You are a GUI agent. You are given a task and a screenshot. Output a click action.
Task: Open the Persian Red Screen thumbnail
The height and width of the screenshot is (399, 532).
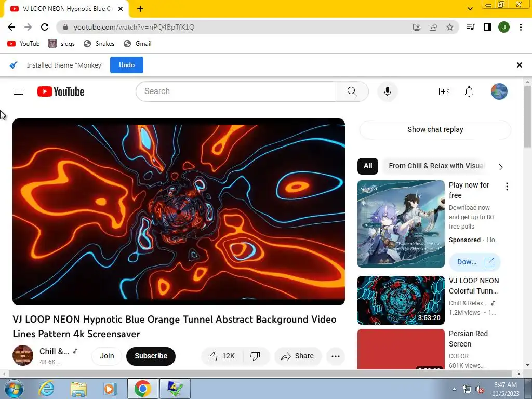[x=401, y=349]
